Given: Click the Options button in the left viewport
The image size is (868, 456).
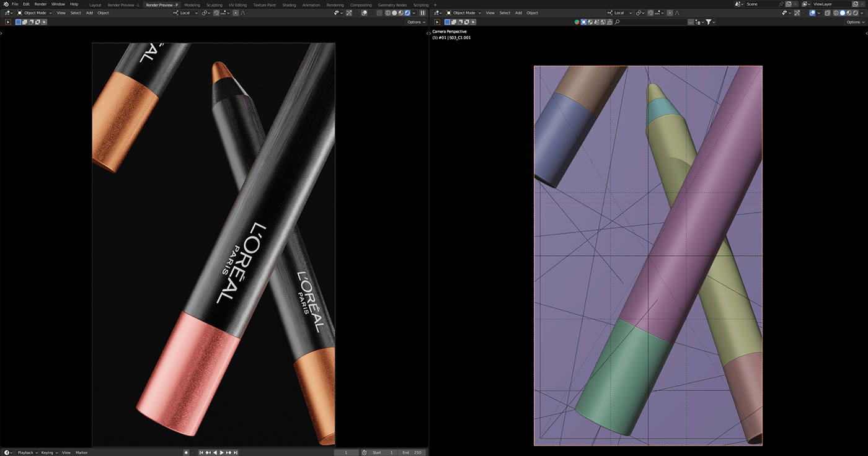Looking at the screenshot, I should coord(415,22).
